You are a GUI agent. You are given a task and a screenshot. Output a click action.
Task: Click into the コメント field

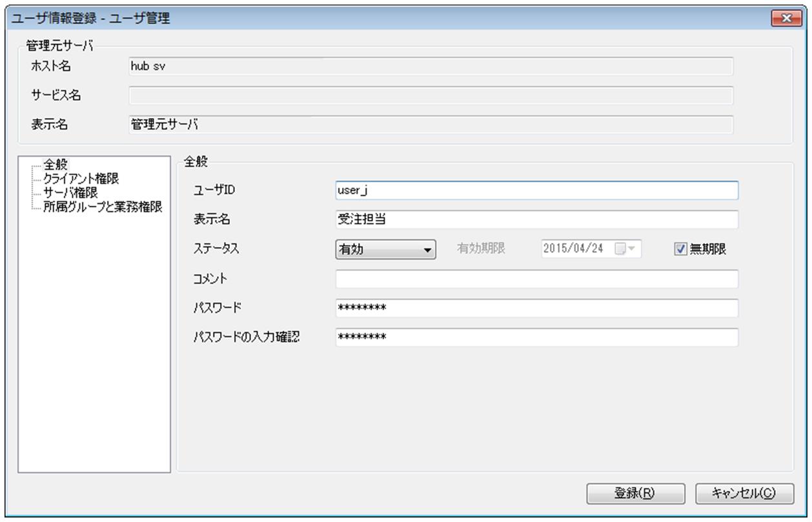pyautogui.click(x=536, y=279)
